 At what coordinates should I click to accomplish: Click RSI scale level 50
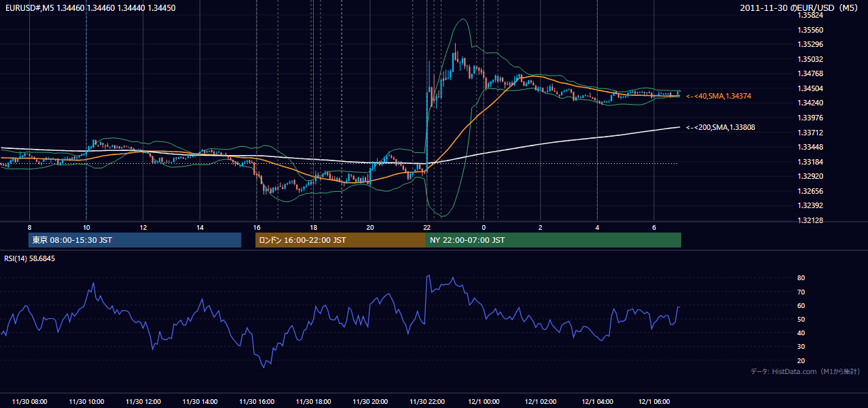click(x=801, y=319)
